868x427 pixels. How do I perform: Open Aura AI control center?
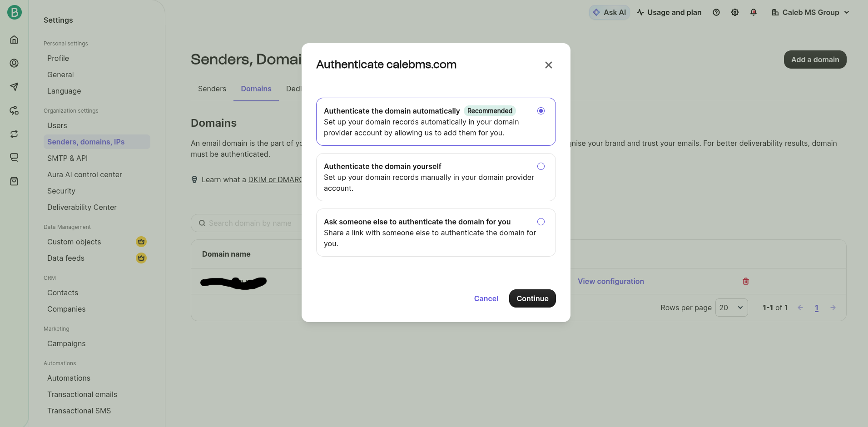[x=84, y=174]
